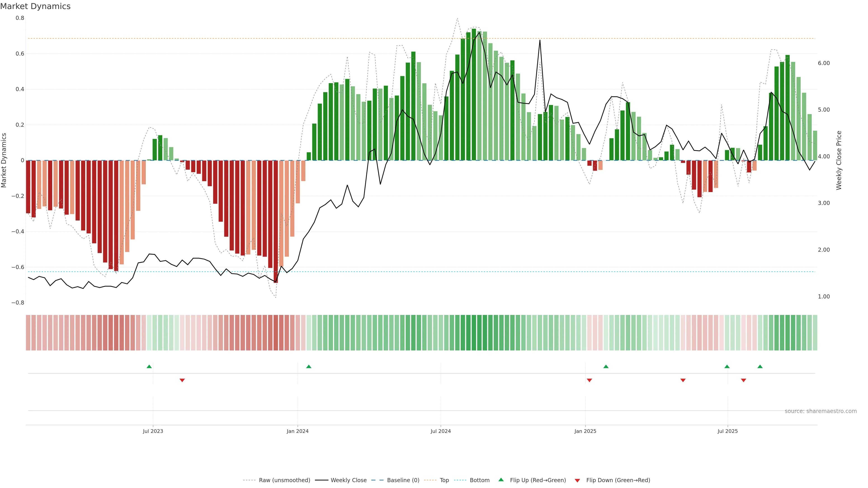Hide the Bottom line via its legend entry
The image size is (868, 488).
[479, 480]
